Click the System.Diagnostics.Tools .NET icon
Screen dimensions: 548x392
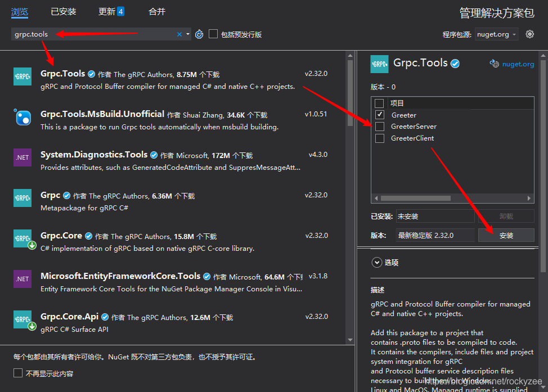23,157
